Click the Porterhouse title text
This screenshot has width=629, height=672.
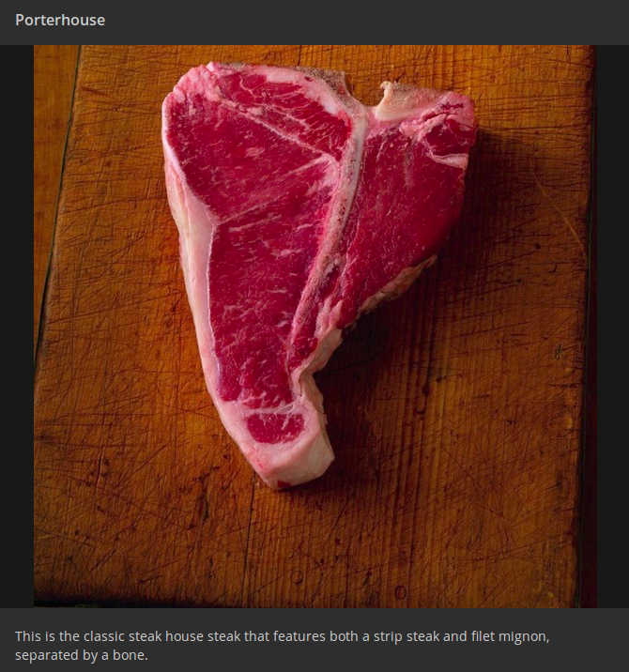click(60, 20)
